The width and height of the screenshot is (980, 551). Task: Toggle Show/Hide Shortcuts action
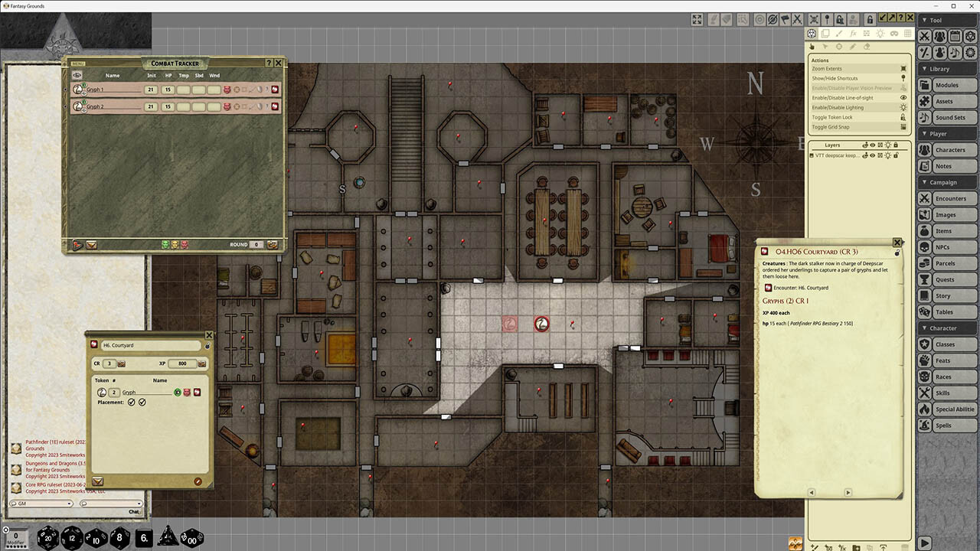[859, 78]
